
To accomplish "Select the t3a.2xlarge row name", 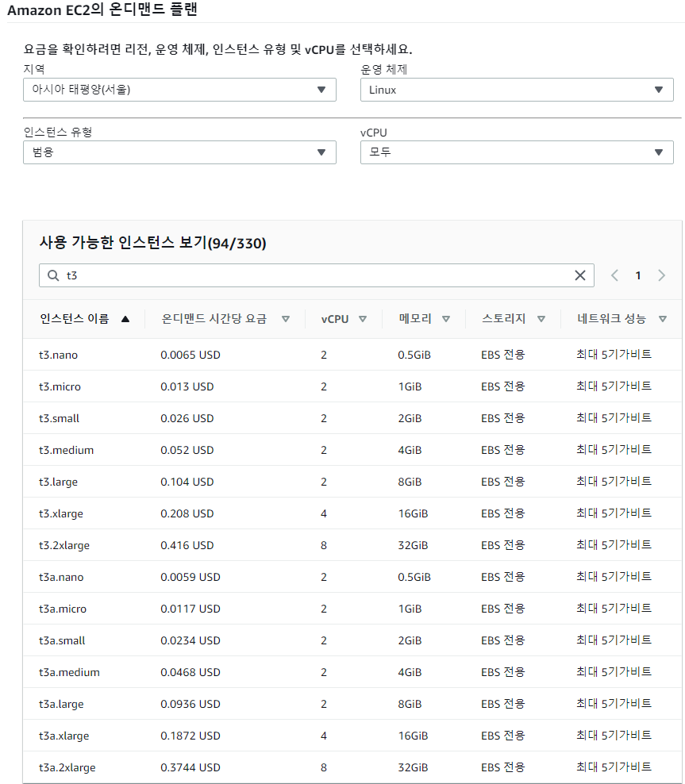I will pos(67,767).
